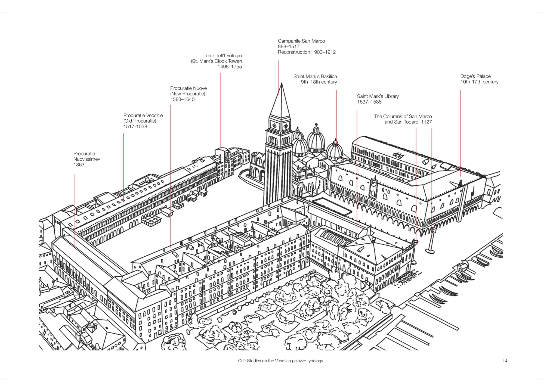Click the page number 14
This screenshot has height=392, width=544.
point(505,361)
